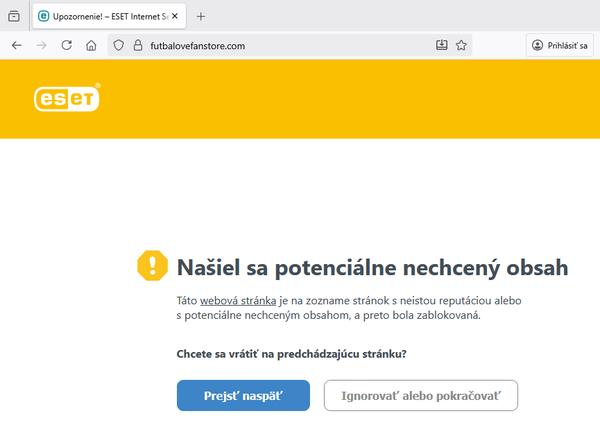Bookmark this page with star icon
Screen dimensions: 600x427
tap(461, 45)
